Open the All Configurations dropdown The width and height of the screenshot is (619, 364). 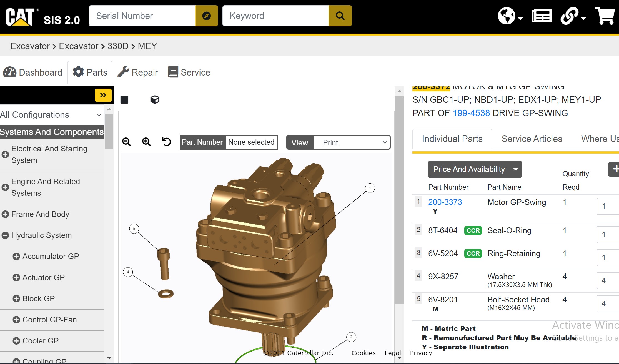click(x=51, y=115)
